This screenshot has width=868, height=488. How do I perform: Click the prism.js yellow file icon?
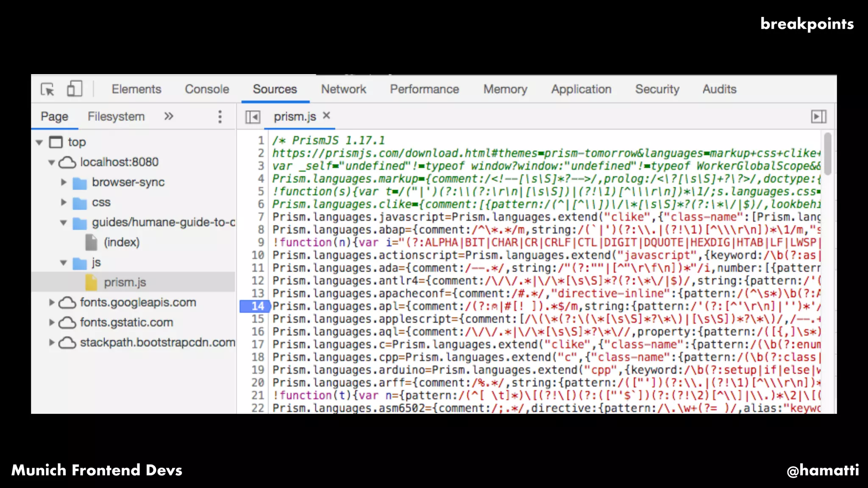pyautogui.click(x=91, y=283)
